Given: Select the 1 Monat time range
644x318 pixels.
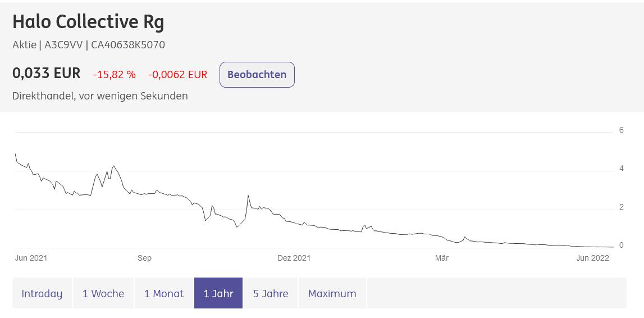Looking at the screenshot, I should point(164,293).
